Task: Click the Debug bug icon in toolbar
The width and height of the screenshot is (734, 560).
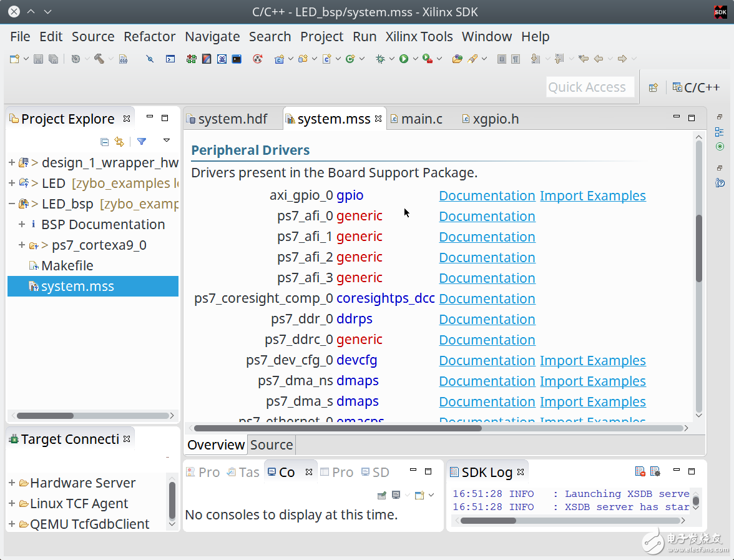Action: pos(380,59)
